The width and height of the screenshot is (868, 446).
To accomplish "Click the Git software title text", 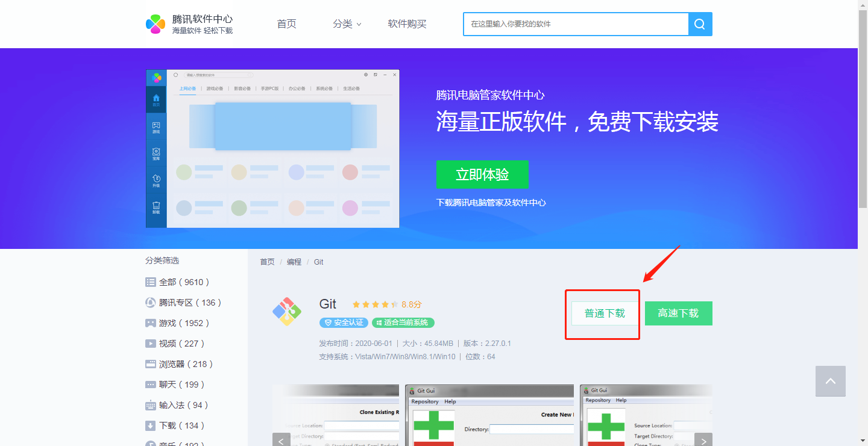I will pyautogui.click(x=328, y=304).
